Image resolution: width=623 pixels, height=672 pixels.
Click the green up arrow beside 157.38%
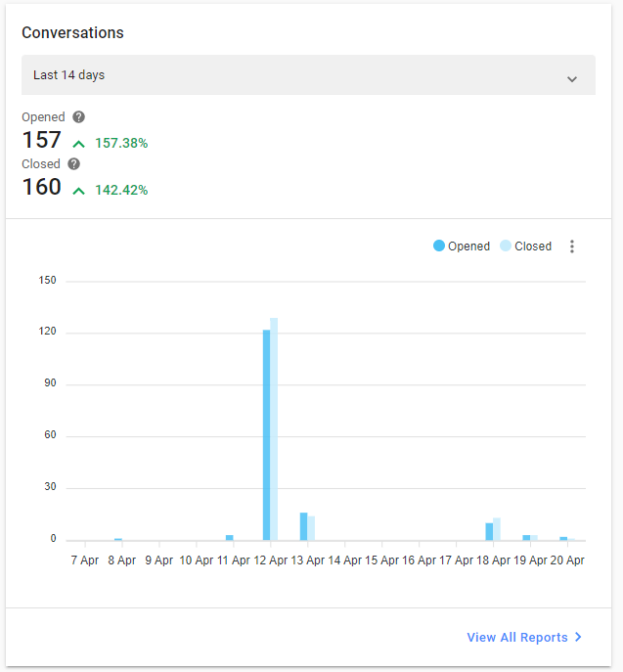78,144
